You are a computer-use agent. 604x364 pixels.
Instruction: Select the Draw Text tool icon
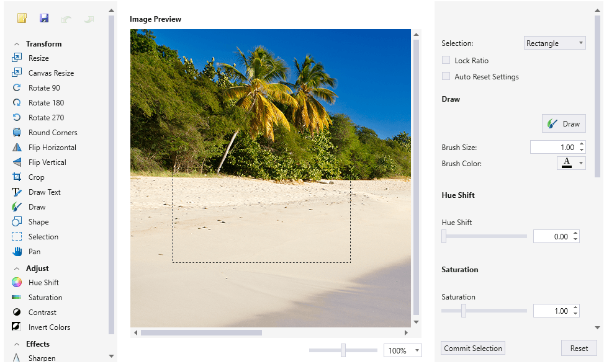17,192
